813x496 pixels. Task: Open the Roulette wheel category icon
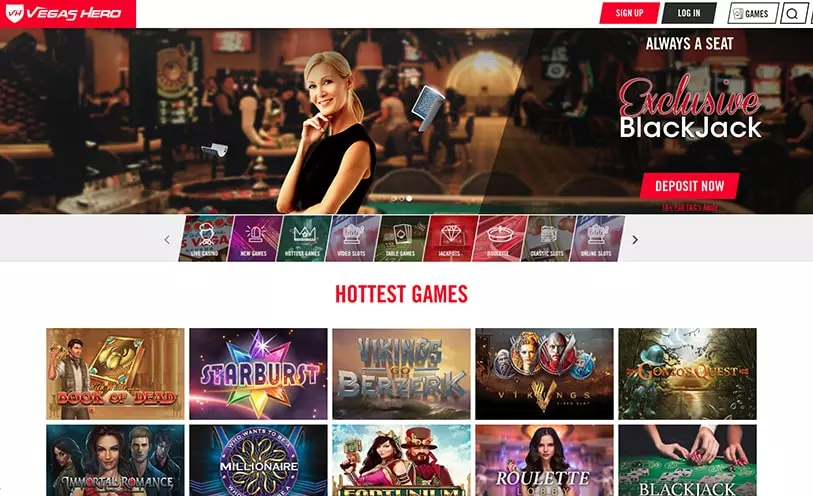[499, 238]
